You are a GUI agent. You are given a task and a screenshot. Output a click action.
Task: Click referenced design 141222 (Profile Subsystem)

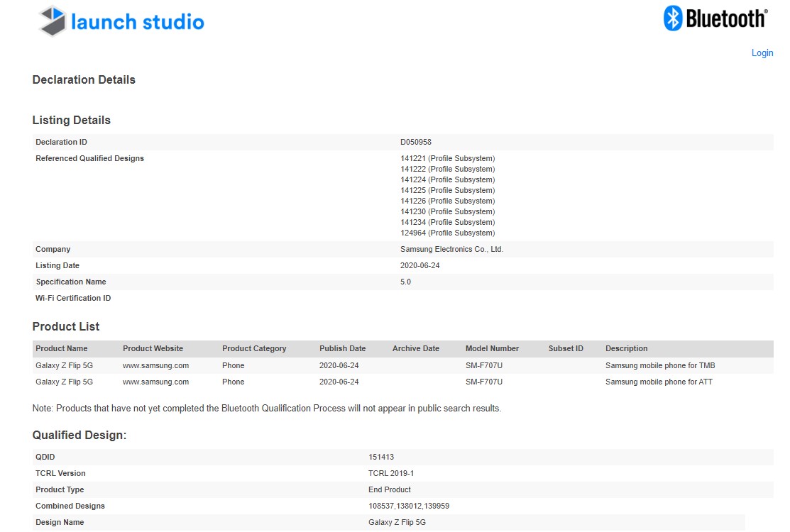447,169
